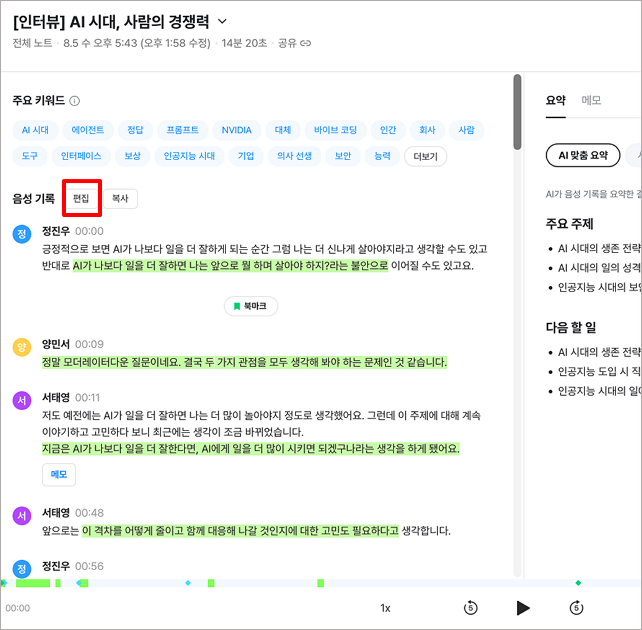Skip forward 5 seconds icon
The width and height of the screenshot is (642, 630).
pyautogui.click(x=576, y=608)
